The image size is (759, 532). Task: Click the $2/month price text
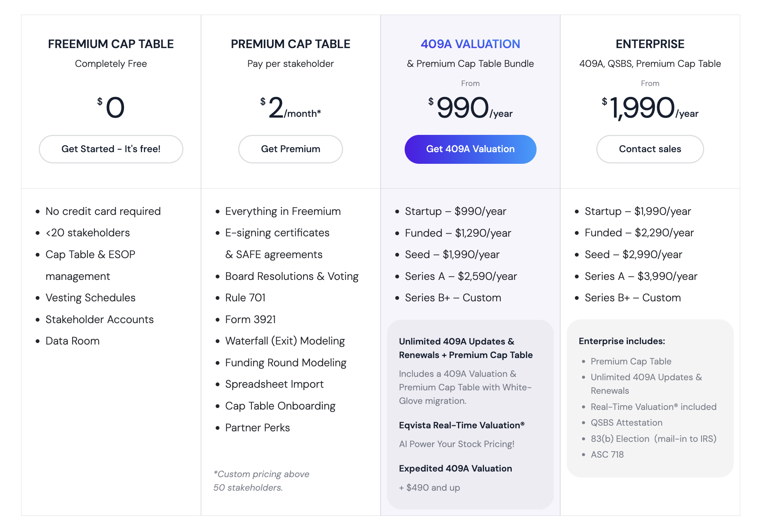point(290,108)
